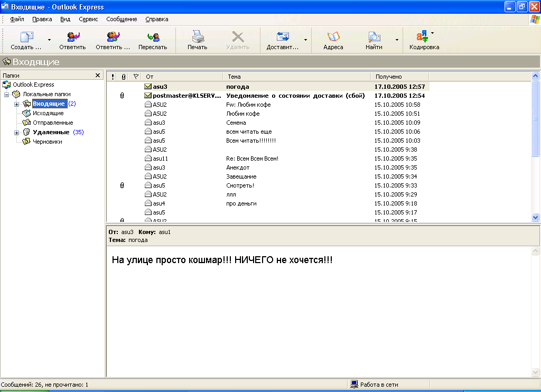Viewport: 541px width, 392px height.
Task: Select message Fw: Любим кофе
Action: 268,105
